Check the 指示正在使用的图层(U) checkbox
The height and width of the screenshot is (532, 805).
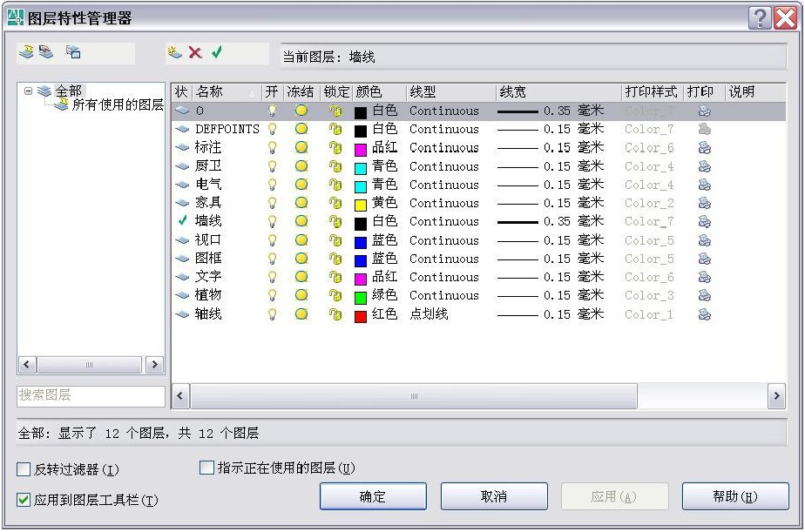pyautogui.click(x=206, y=468)
